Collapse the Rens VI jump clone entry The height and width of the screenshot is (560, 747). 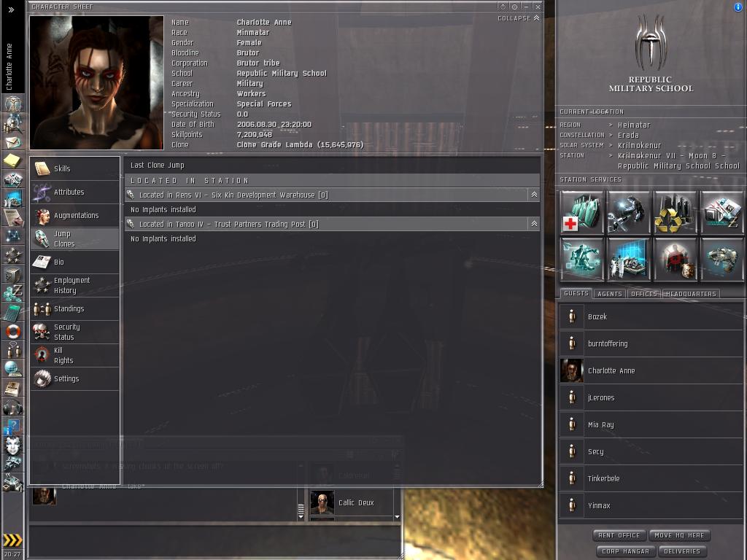pyautogui.click(x=534, y=195)
